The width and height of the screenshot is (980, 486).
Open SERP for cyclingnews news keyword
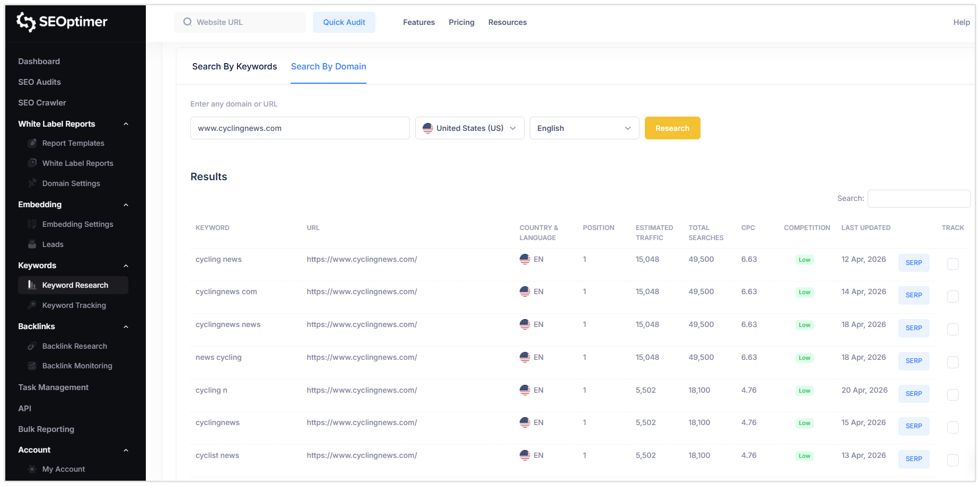point(914,328)
